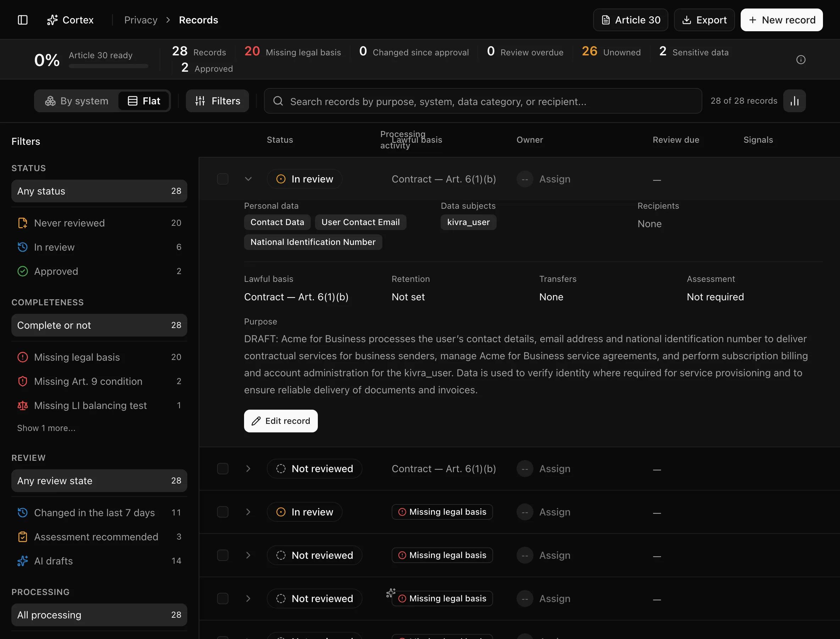
Task: Check the second Not reviewed record checkbox
Action: pos(223,555)
